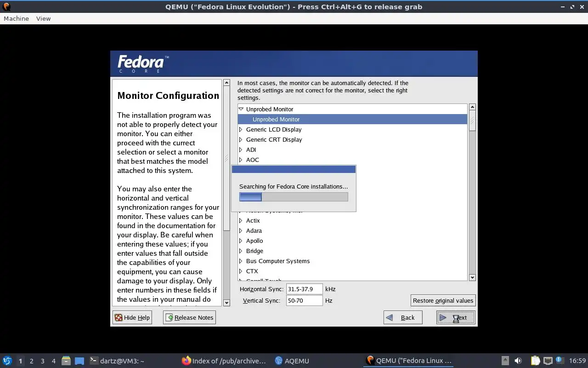The width and height of the screenshot is (588, 368).
Task: Switch to dartz@VM3 terminal window
Action: (x=117, y=361)
